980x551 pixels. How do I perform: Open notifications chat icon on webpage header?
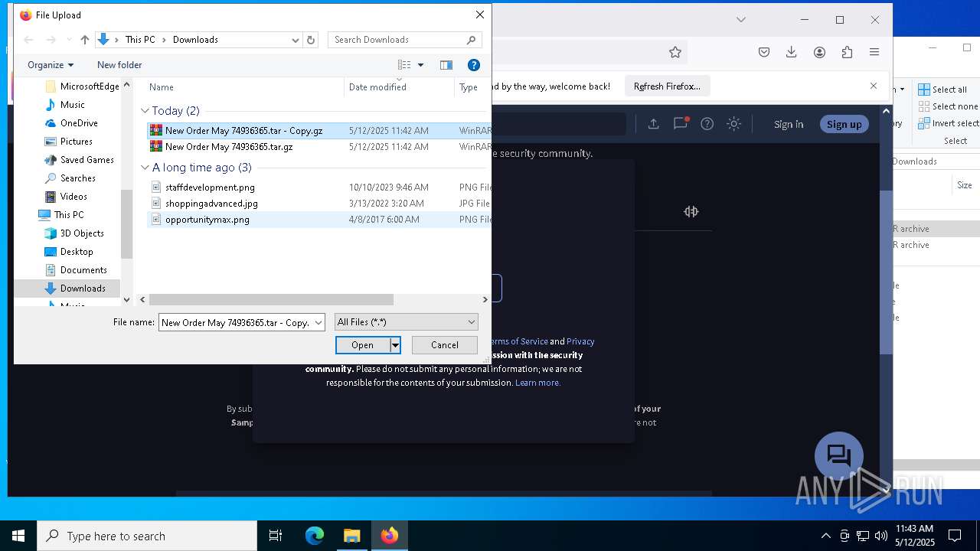(681, 123)
